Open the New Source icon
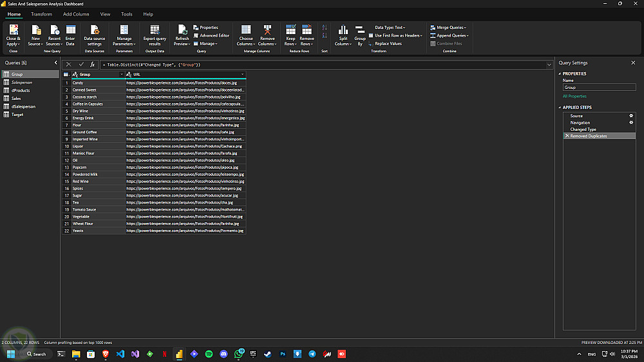Image resolution: width=644 pixels, height=362 pixels. coord(36,30)
